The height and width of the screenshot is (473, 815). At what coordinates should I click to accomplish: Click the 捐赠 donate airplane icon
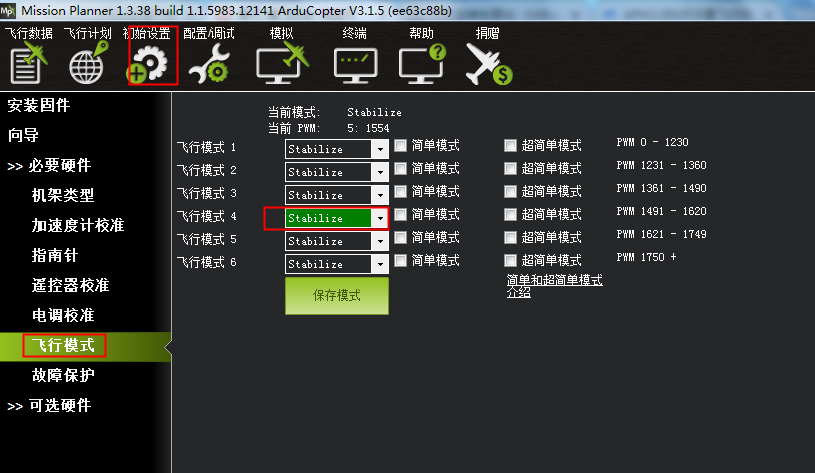tap(489, 64)
